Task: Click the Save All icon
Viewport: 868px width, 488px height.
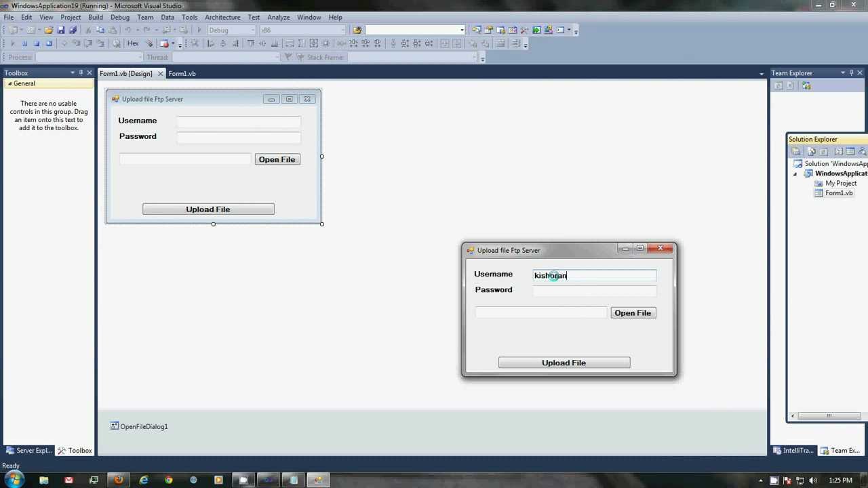Action: coord(73,30)
